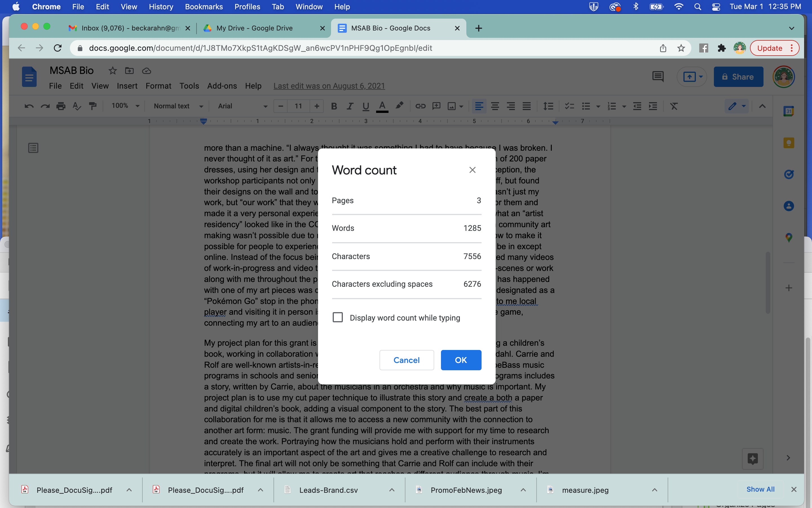
Task: Select Center align
Action: tap(495, 106)
